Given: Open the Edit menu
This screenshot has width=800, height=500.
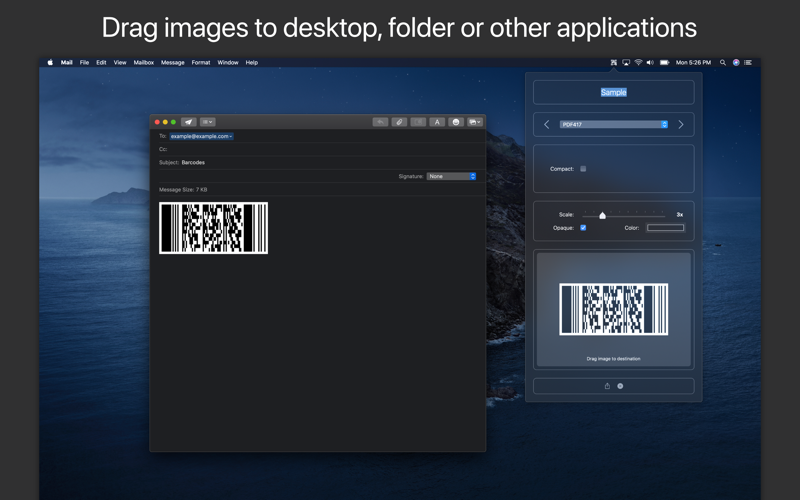Looking at the screenshot, I should [x=101, y=62].
